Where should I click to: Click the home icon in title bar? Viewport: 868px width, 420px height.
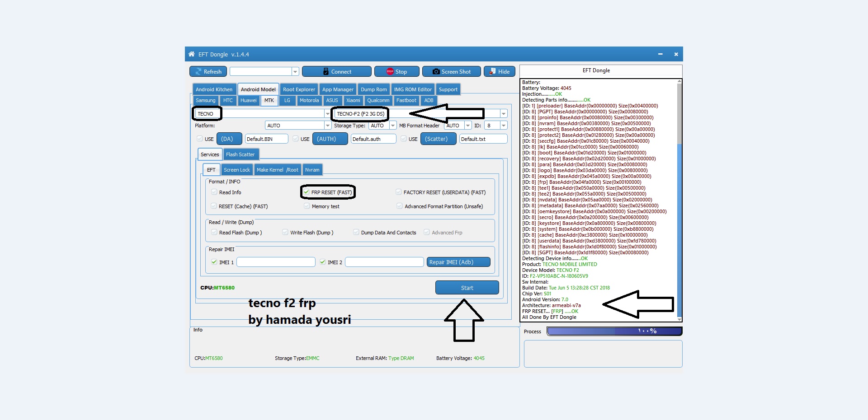[192, 54]
